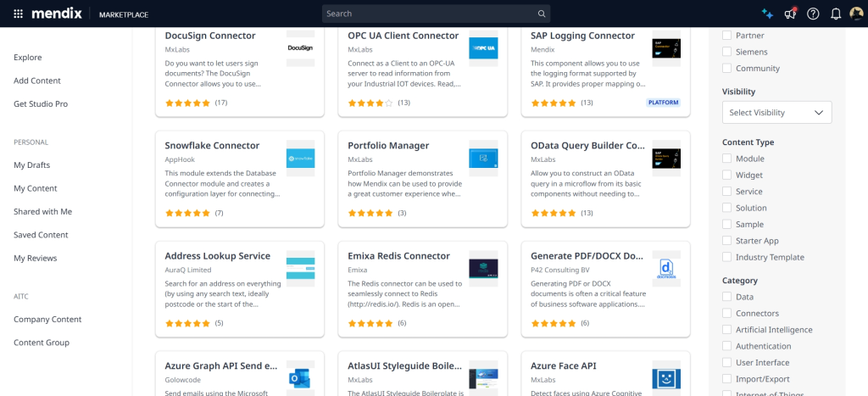Viewport: 868px width, 396px height.
Task: Enable the Widget content type checkbox
Action: [x=726, y=175]
